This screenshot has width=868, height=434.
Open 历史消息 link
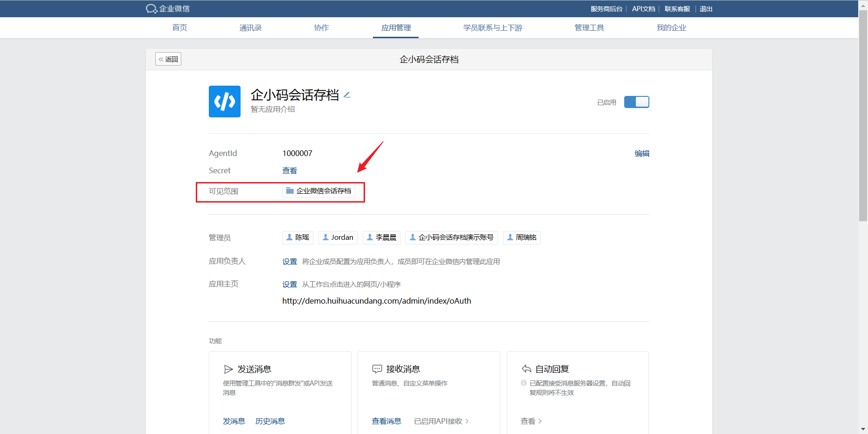(270, 421)
